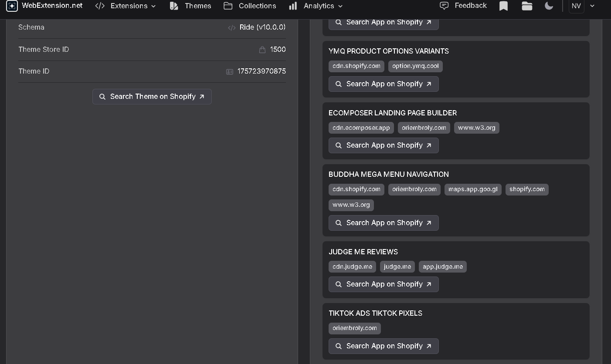Viewport: 611px width, 364px height.
Task: Expand the user account chevron
Action: pyautogui.click(x=592, y=6)
